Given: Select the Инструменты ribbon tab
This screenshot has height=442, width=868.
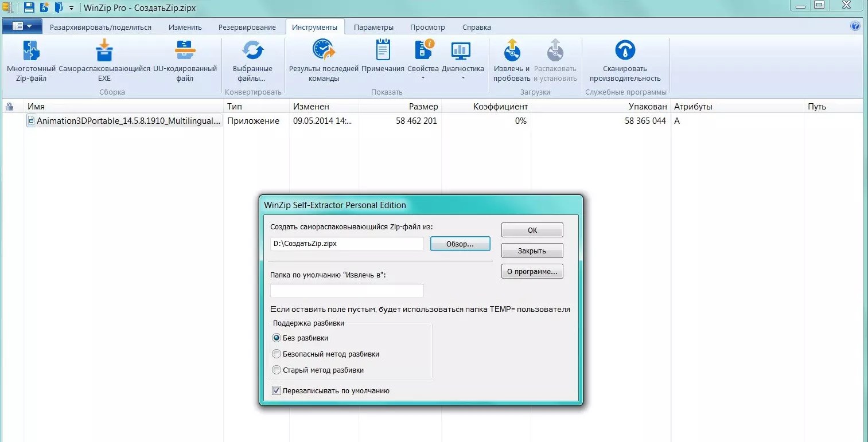Looking at the screenshot, I should click(x=314, y=27).
